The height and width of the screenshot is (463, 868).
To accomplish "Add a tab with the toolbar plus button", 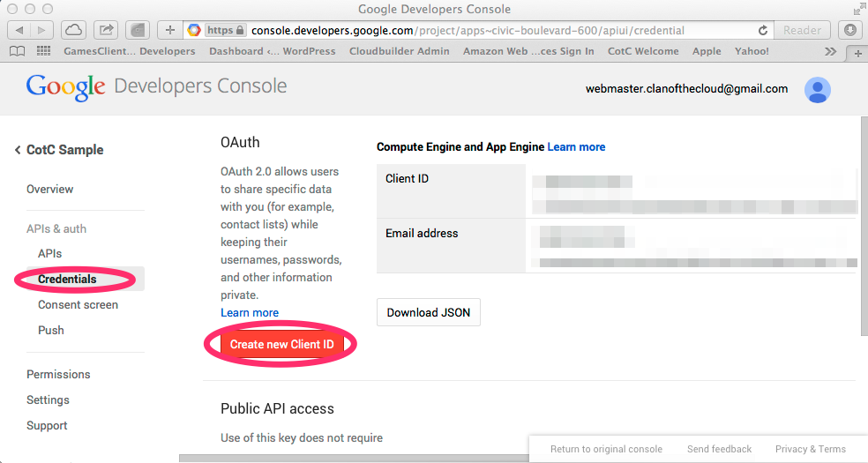I will pos(170,30).
